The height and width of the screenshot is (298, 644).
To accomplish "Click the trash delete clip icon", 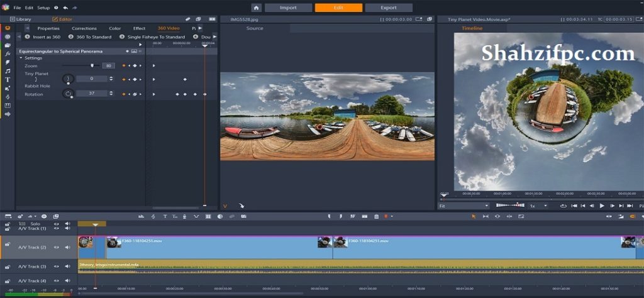I will [376, 216].
